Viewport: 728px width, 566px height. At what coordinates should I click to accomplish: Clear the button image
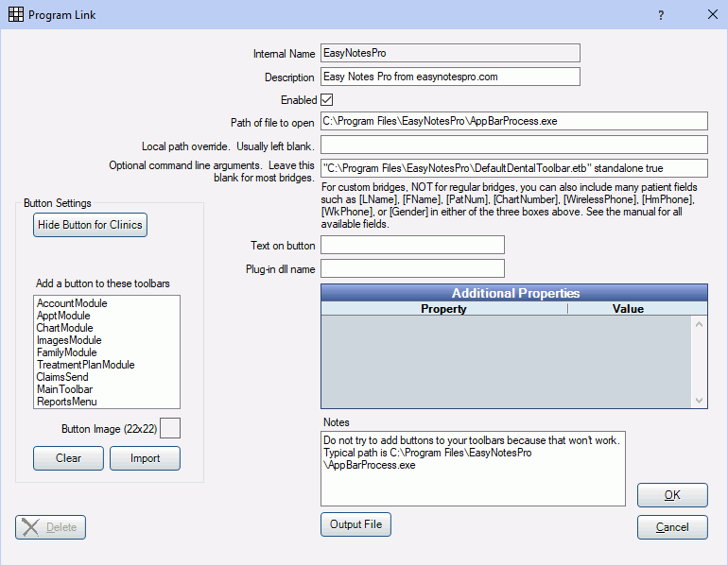68,458
